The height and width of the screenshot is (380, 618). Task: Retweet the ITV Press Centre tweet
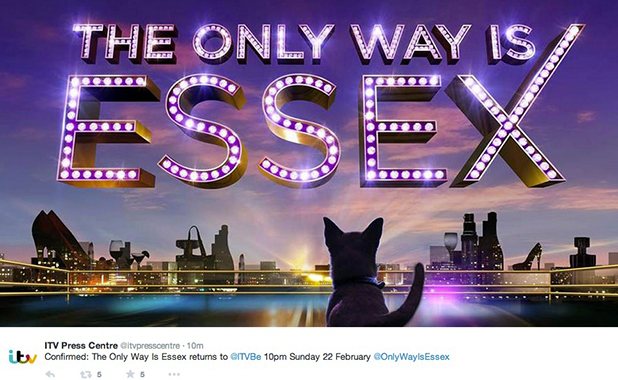tap(86, 374)
